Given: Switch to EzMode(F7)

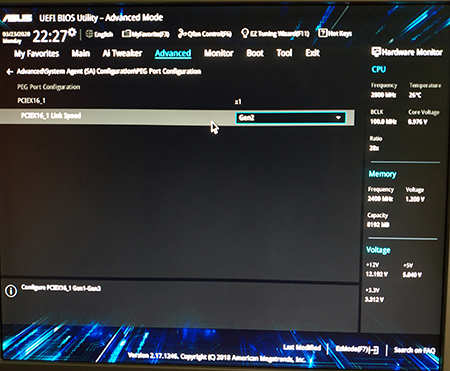Looking at the screenshot, I should tap(357, 349).
